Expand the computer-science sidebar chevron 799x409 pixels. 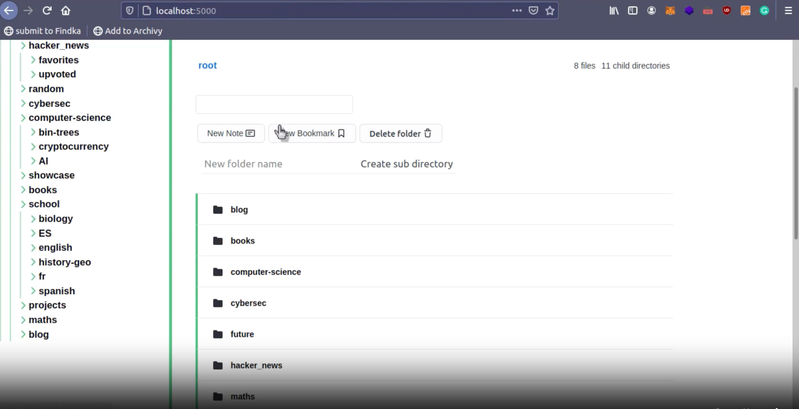click(23, 118)
